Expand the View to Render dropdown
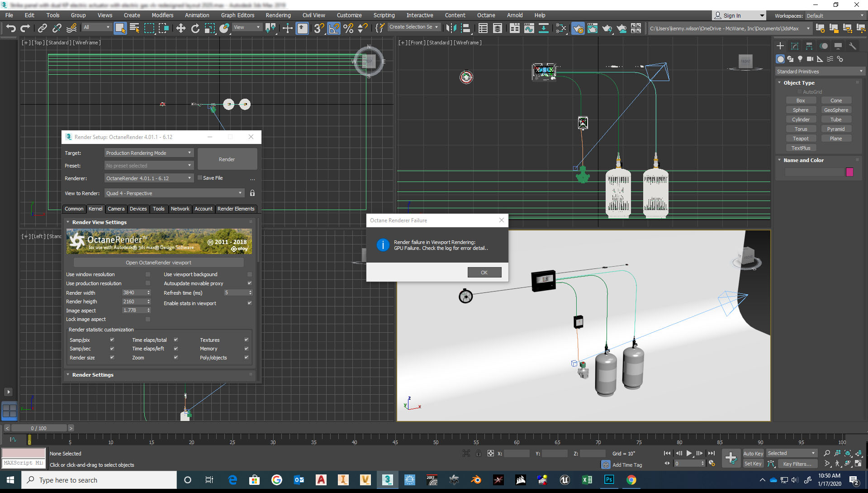Image resolution: width=868 pixels, height=493 pixels. [x=174, y=193]
